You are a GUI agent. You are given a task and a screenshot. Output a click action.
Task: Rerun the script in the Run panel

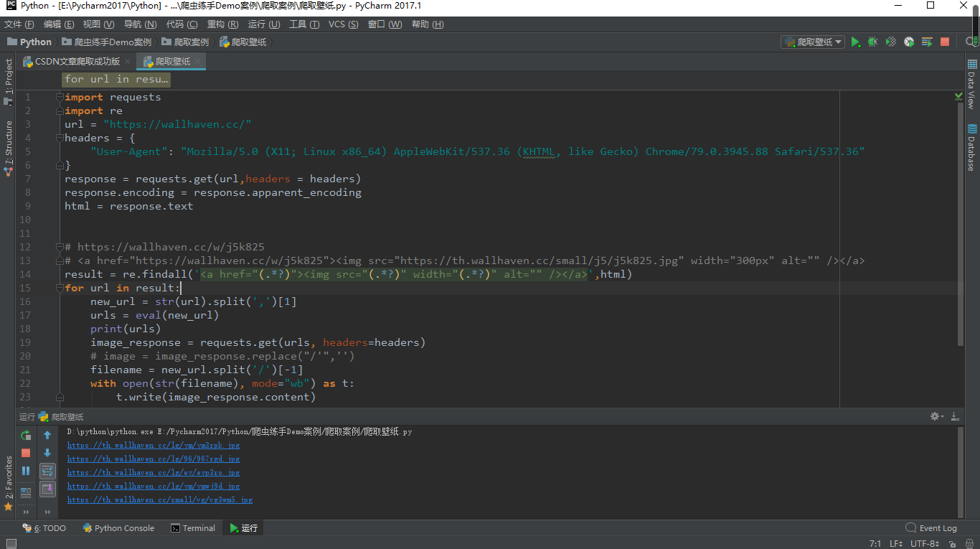pyautogui.click(x=26, y=435)
